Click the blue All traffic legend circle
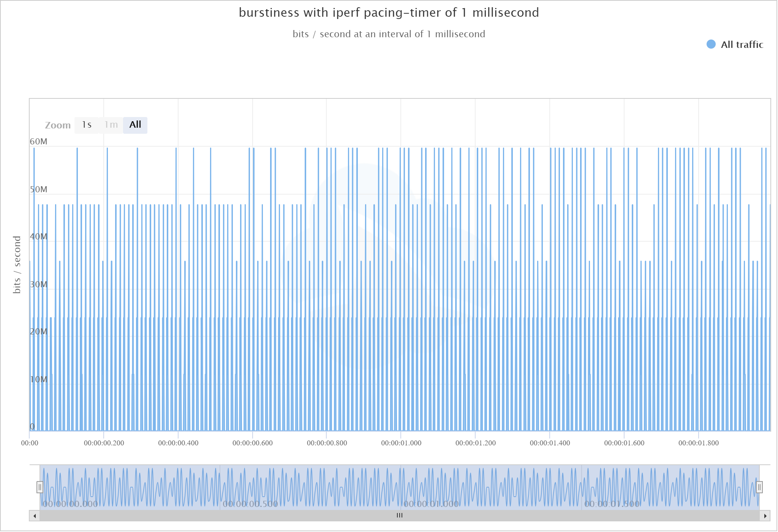The width and height of the screenshot is (778, 532). pyautogui.click(x=711, y=44)
